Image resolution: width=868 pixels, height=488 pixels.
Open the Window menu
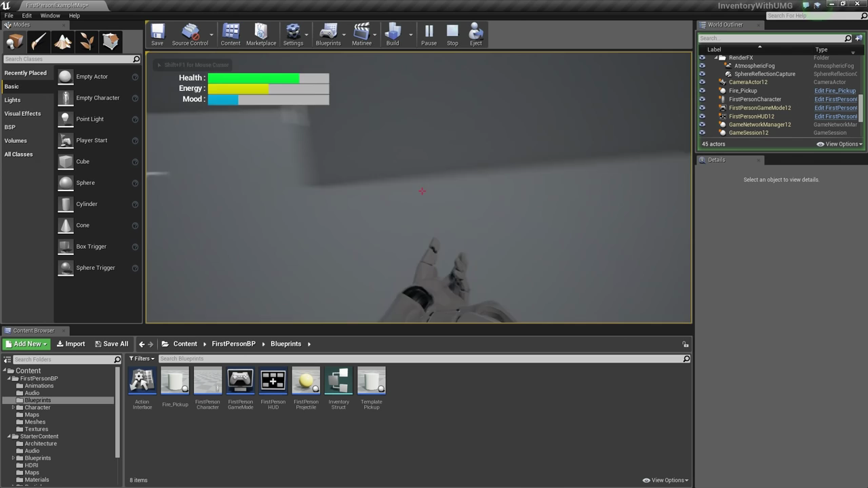[x=50, y=16]
